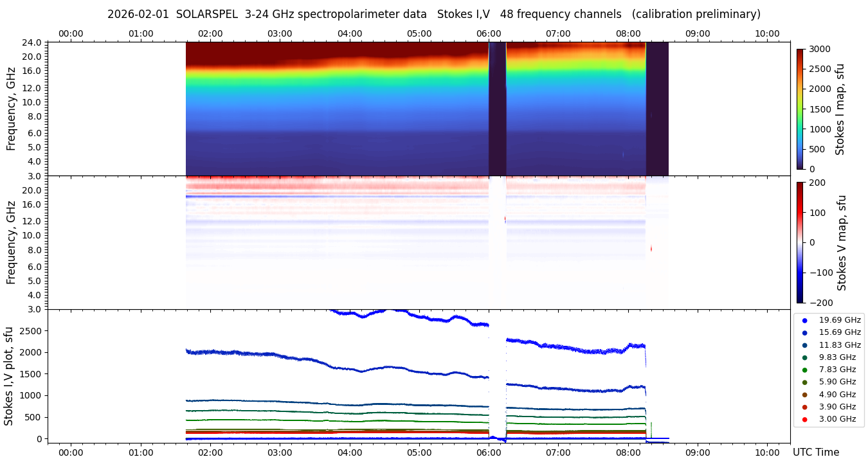Click the 3.00 GHz red legend dot
The image size is (868, 466).
coord(804,420)
